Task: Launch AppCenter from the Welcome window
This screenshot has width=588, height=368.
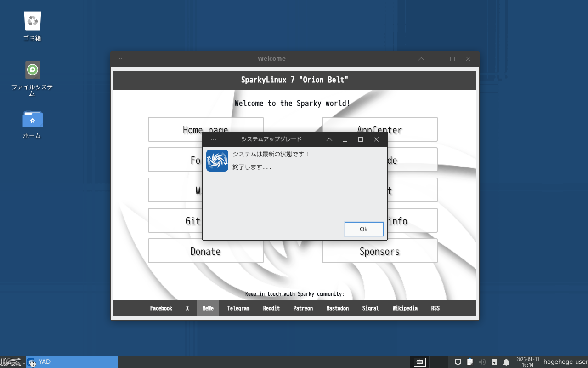Action: (380, 129)
